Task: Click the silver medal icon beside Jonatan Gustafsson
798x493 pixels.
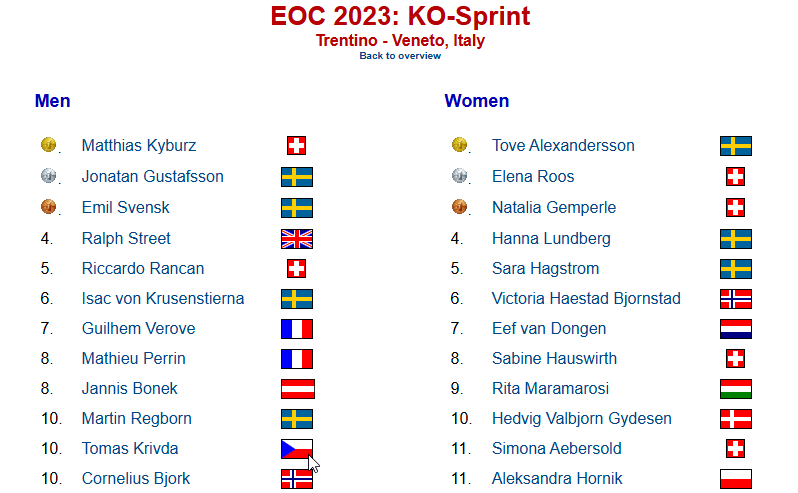Action: (48, 176)
